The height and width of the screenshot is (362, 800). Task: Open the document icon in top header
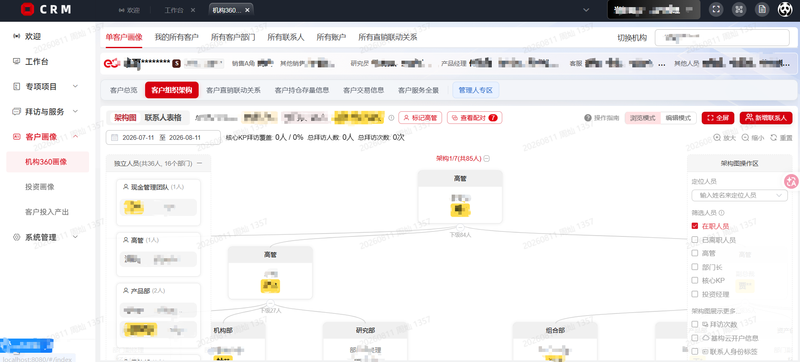(x=762, y=10)
